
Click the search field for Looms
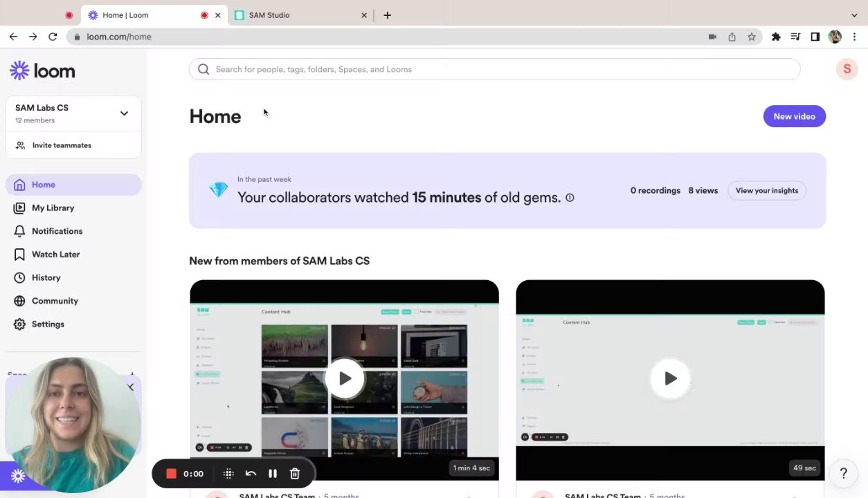tap(494, 69)
